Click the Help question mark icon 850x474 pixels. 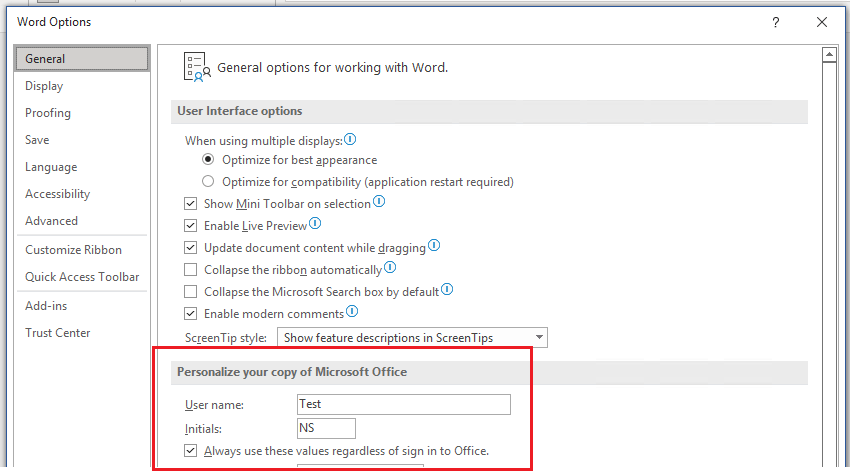pos(776,22)
